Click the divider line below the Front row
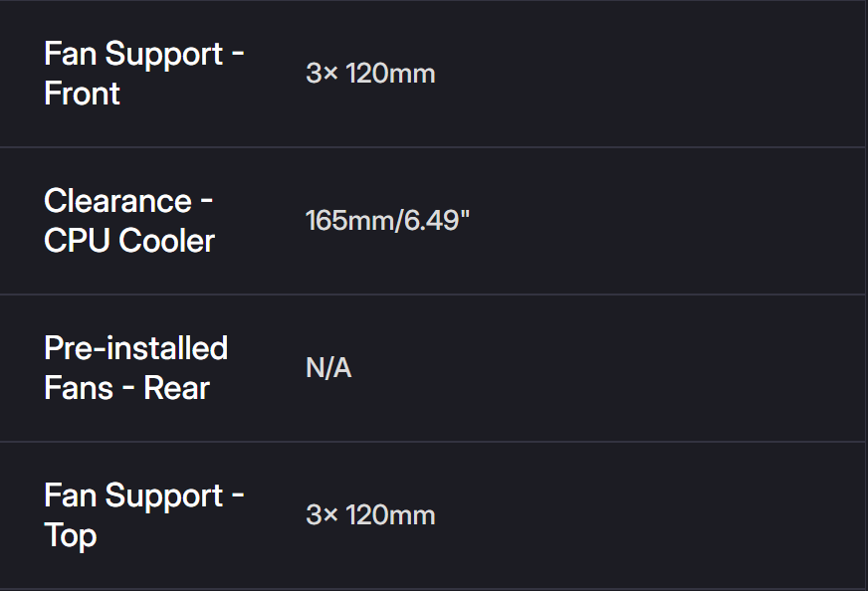Viewport: 868px width, 591px height. 434,147
